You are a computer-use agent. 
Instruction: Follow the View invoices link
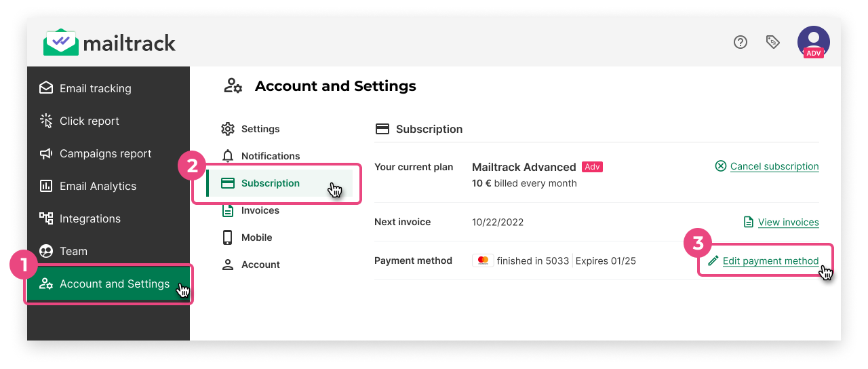tap(788, 222)
